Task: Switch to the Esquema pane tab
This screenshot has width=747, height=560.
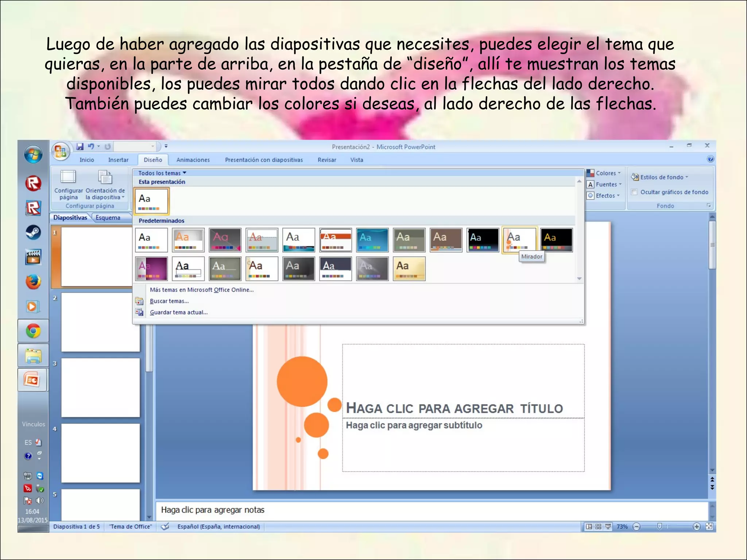Action: 108,218
